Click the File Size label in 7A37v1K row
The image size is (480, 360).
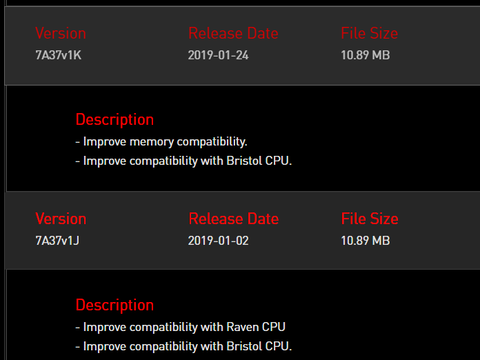[x=369, y=33]
